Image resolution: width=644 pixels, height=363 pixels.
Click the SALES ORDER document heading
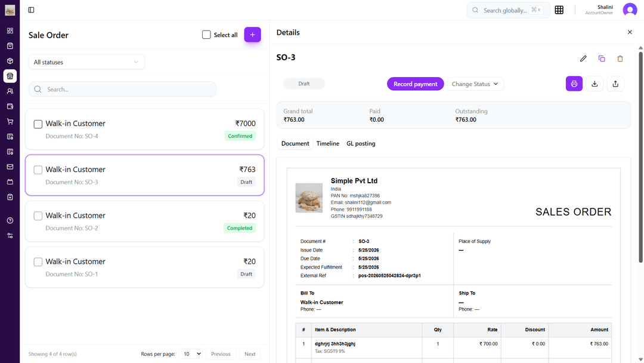[x=574, y=212]
